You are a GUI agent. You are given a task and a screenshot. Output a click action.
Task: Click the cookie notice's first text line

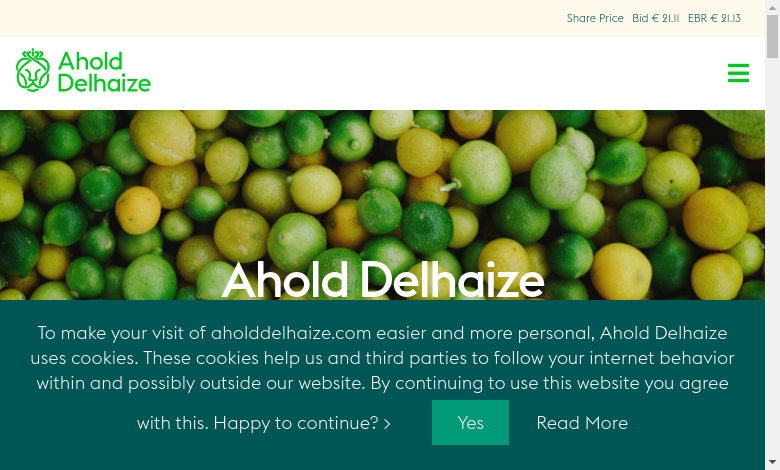pos(382,333)
